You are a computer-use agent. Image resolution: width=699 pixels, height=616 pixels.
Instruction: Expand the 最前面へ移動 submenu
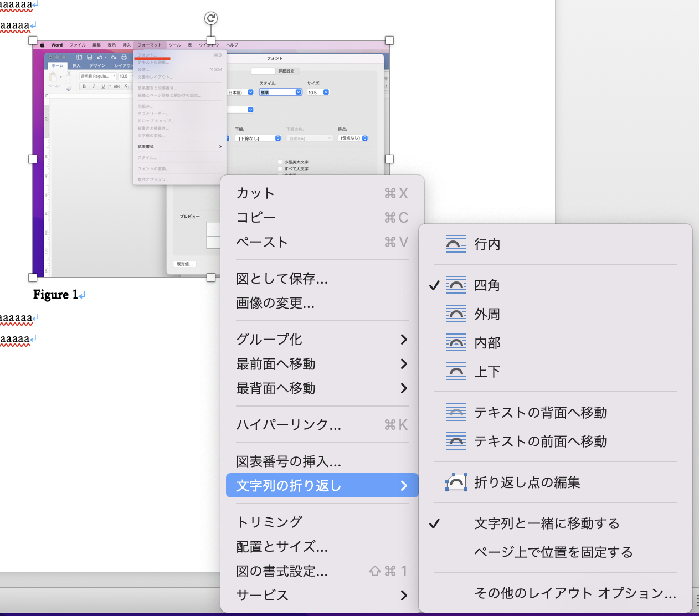click(x=322, y=364)
